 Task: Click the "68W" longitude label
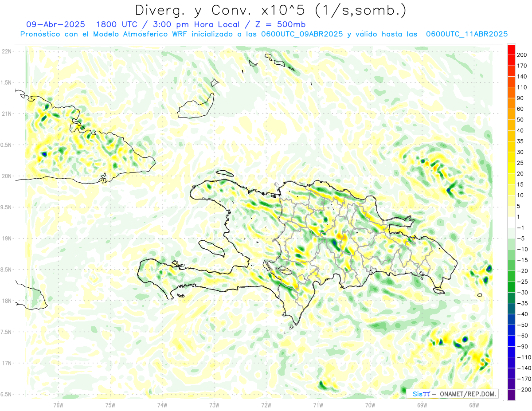click(x=474, y=404)
